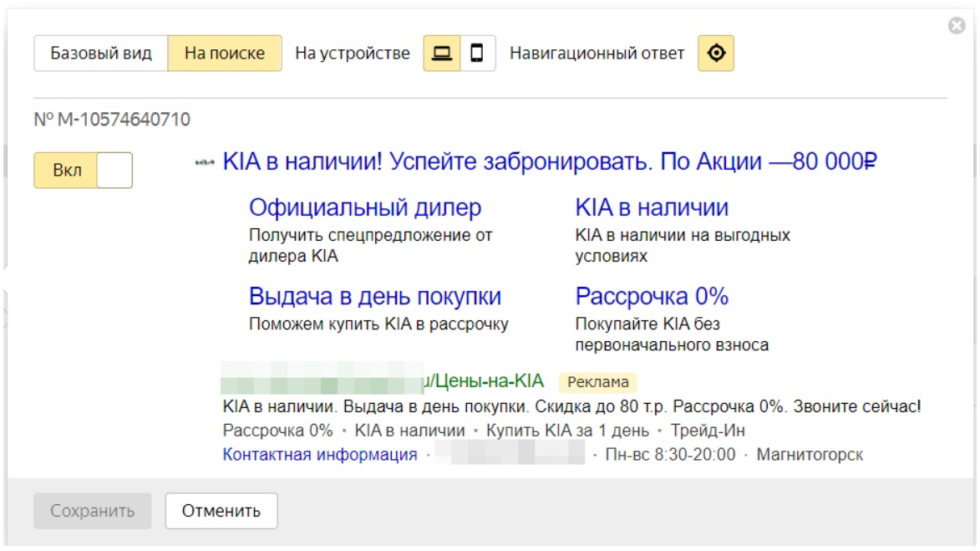Click description Поможем купить KIA в рассрочку
Image resolution: width=980 pixels, height=551 pixels.
[378, 324]
